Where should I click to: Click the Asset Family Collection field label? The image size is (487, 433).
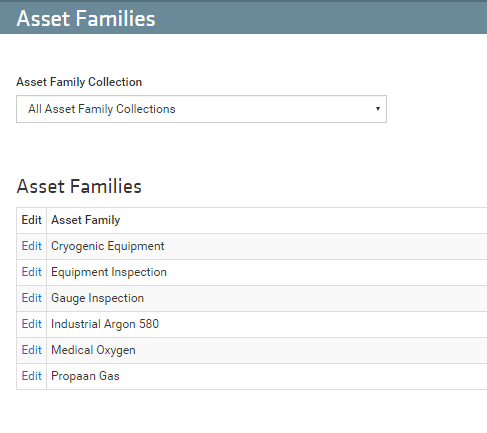(79, 82)
